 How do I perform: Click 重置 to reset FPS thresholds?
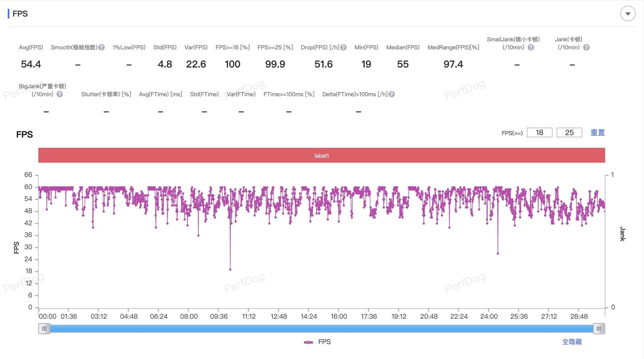tap(597, 133)
